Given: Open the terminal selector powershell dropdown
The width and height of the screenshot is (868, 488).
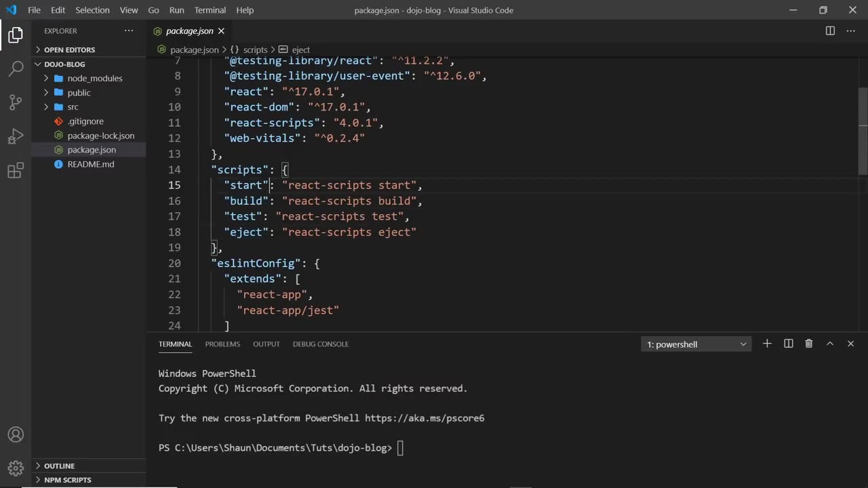Looking at the screenshot, I should (x=696, y=344).
